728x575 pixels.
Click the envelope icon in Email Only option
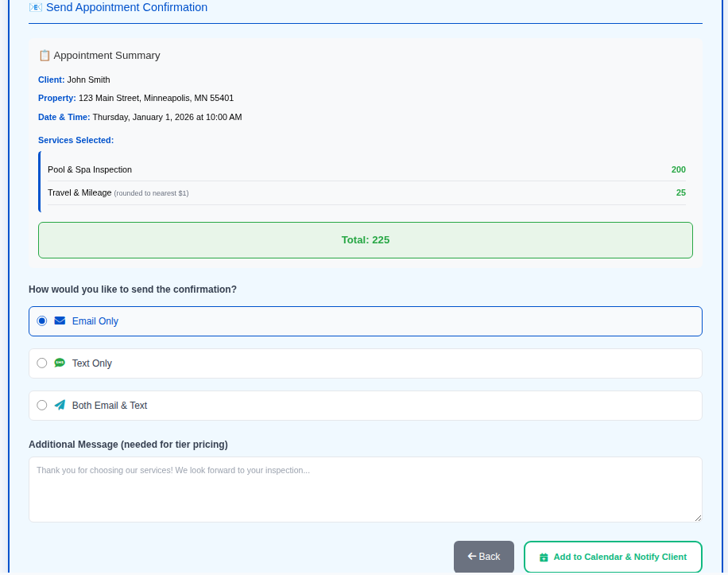pyautogui.click(x=60, y=321)
